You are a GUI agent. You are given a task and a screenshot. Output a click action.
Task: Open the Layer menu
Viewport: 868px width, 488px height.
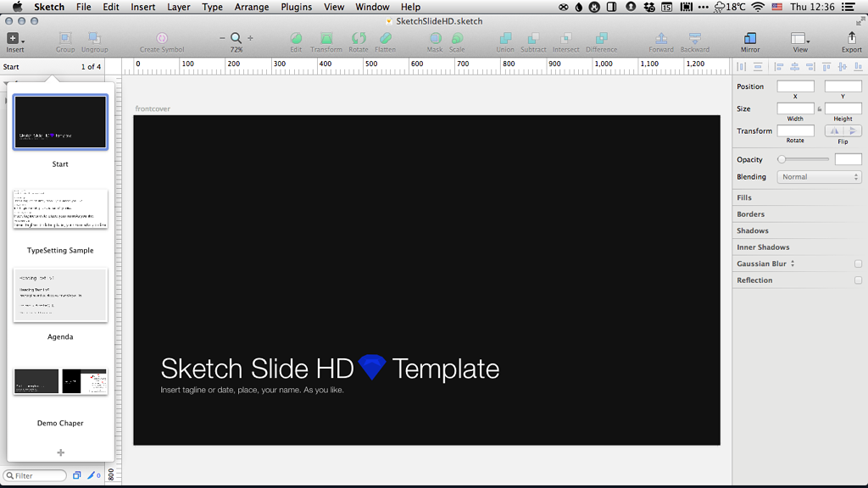179,7
